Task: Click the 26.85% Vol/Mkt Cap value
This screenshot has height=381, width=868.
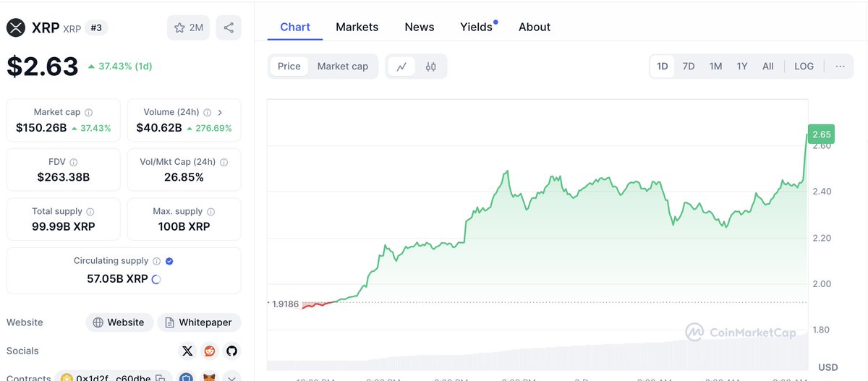Action: (x=184, y=177)
